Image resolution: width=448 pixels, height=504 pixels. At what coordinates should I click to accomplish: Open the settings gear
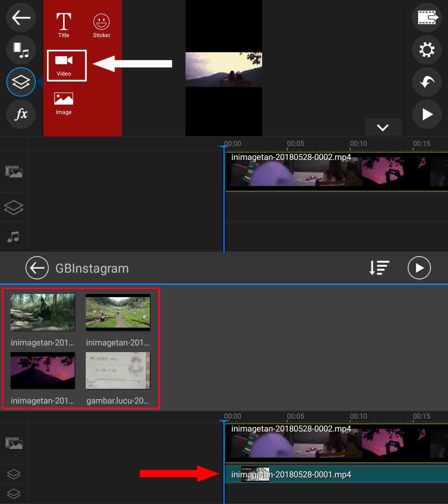coord(427,50)
